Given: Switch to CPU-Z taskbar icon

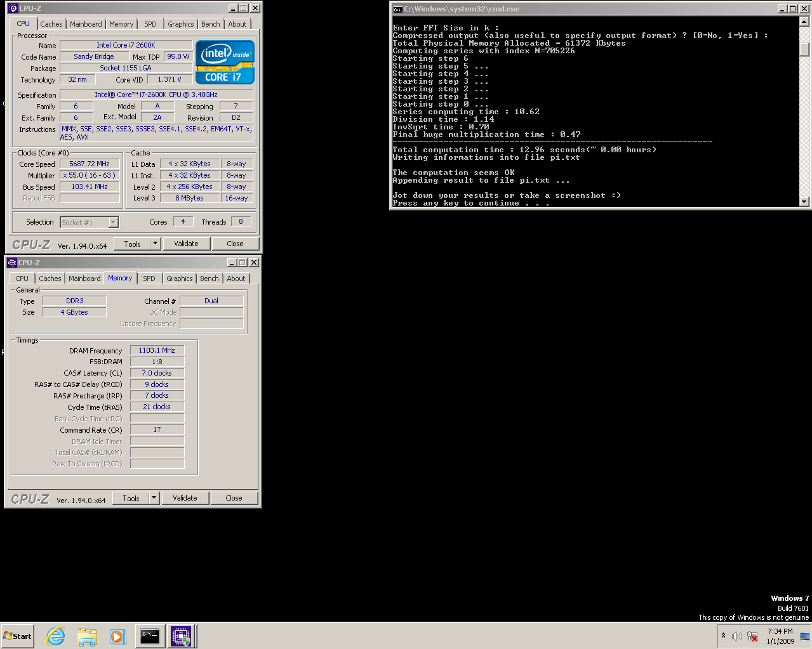Looking at the screenshot, I should (181, 636).
